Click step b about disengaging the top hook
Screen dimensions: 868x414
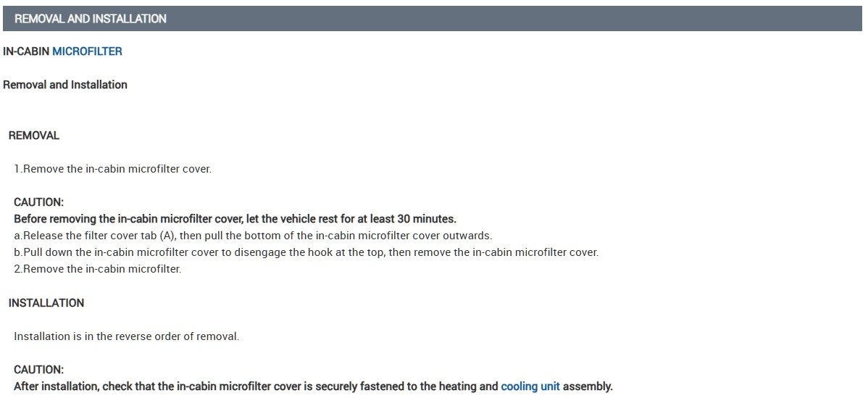click(306, 252)
